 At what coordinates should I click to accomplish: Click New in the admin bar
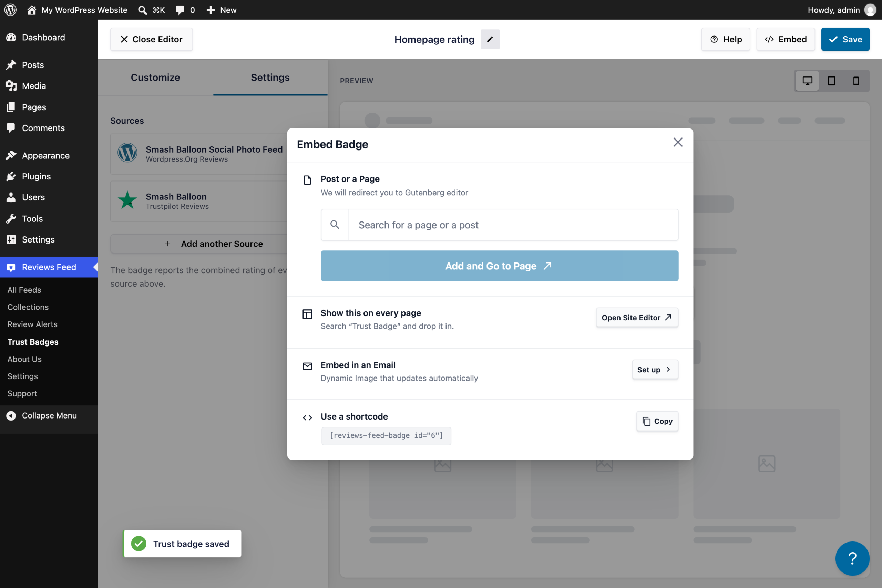(221, 10)
